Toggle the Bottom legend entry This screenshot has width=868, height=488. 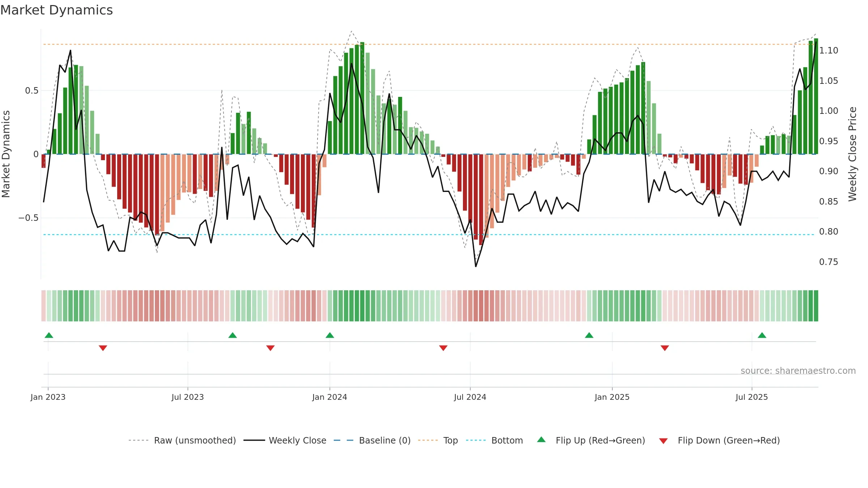[494, 440]
